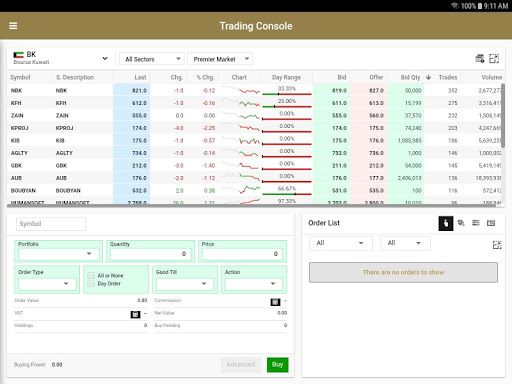This screenshot has width=512, height=384.
Task: Enable the Day Order checkbox
Action: (x=91, y=284)
